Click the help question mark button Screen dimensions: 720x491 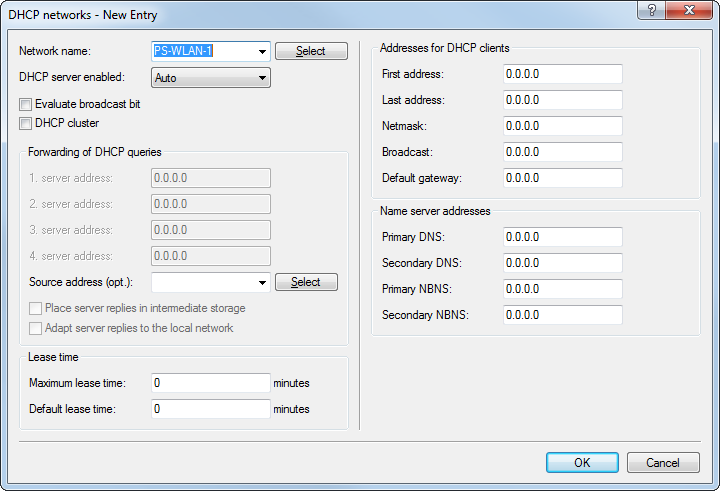point(651,12)
